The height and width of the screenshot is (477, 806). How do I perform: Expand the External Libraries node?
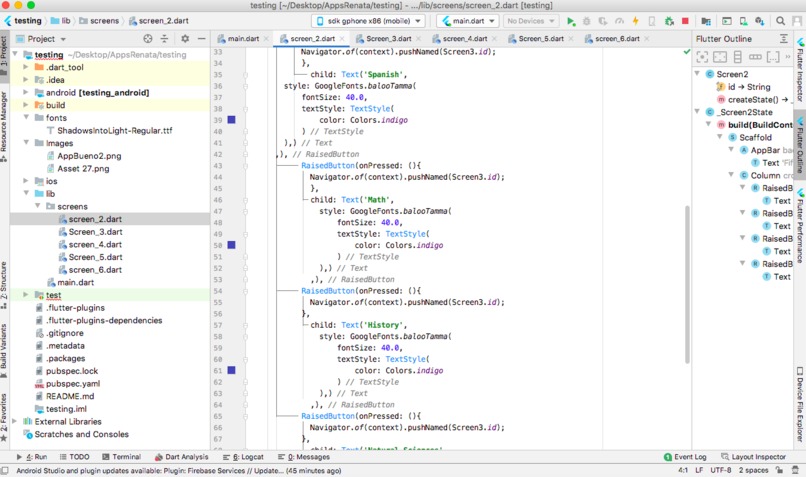(x=14, y=421)
